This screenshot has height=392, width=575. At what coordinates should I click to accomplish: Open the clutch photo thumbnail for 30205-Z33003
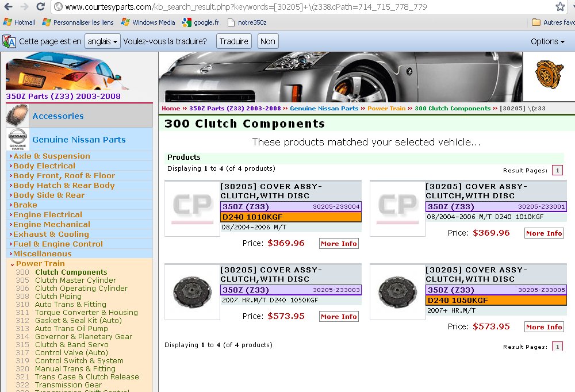coord(193,292)
